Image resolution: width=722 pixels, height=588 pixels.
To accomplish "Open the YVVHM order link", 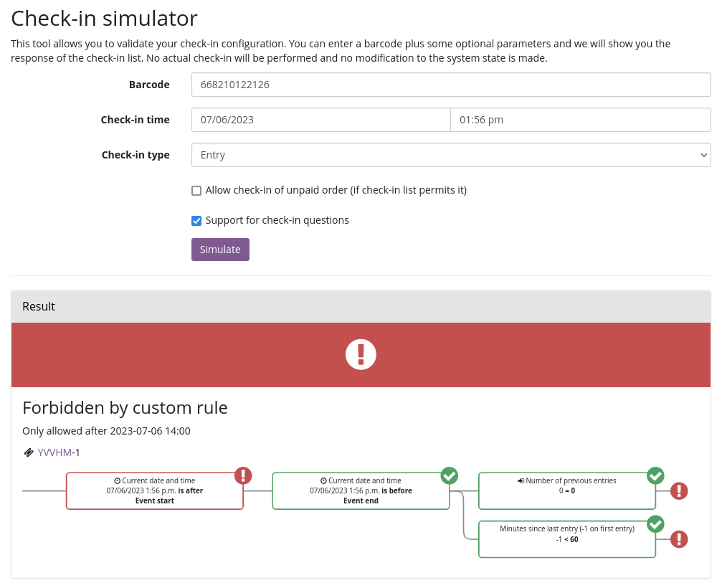I will 54,452.
